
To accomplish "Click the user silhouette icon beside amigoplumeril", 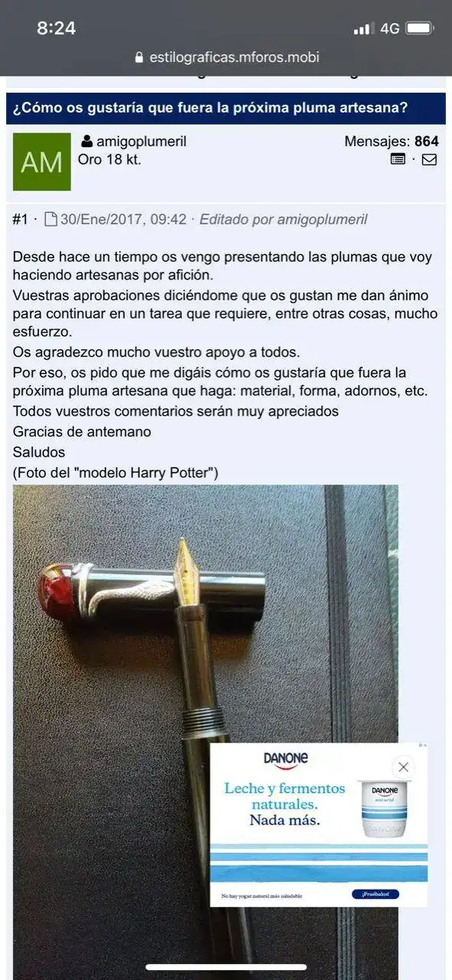I will pyautogui.click(x=87, y=142).
